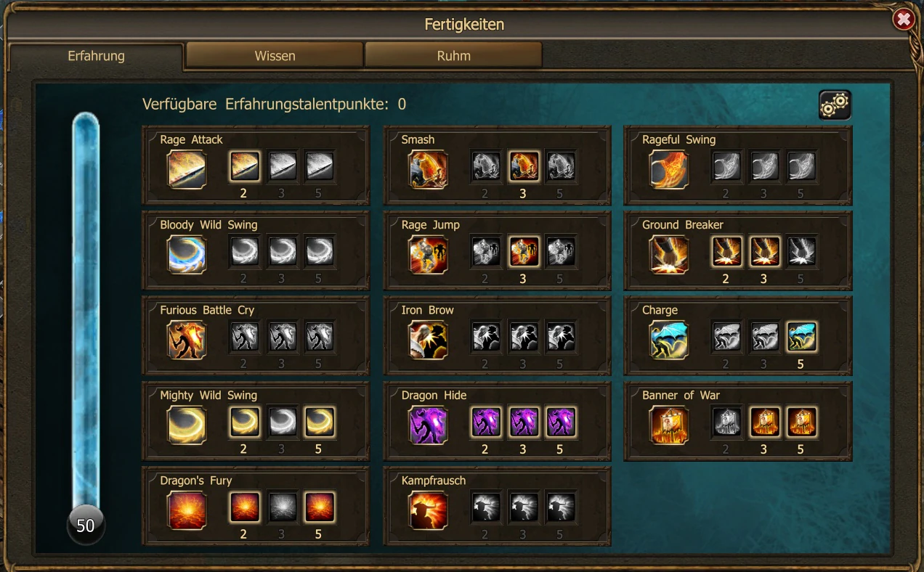Image resolution: width=924 pixels, height=572 pixels.
Task: Open skill settings with the gears icon
Action: click(835, 105)
